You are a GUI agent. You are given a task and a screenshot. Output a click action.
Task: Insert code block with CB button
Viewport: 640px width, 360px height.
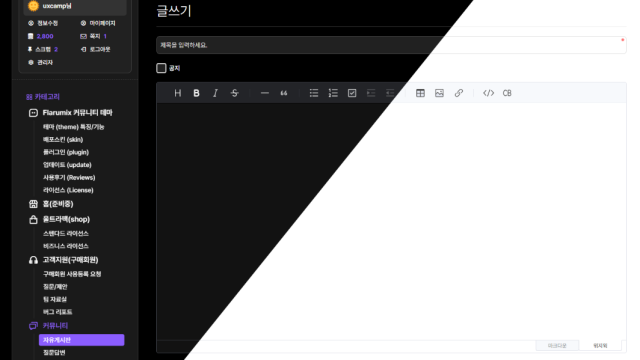507,93
